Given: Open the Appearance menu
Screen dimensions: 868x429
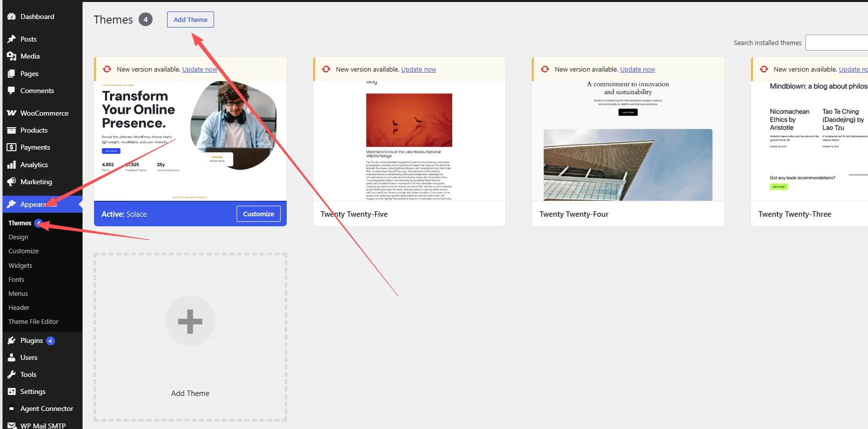Looking at the screenshot, I should [x=43, y=204].
